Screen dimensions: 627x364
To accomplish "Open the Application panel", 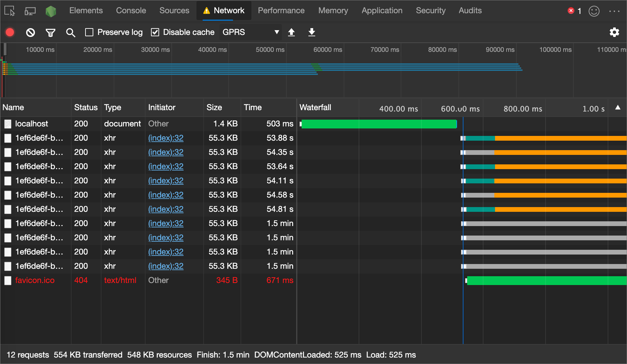I will click(382, 11).
